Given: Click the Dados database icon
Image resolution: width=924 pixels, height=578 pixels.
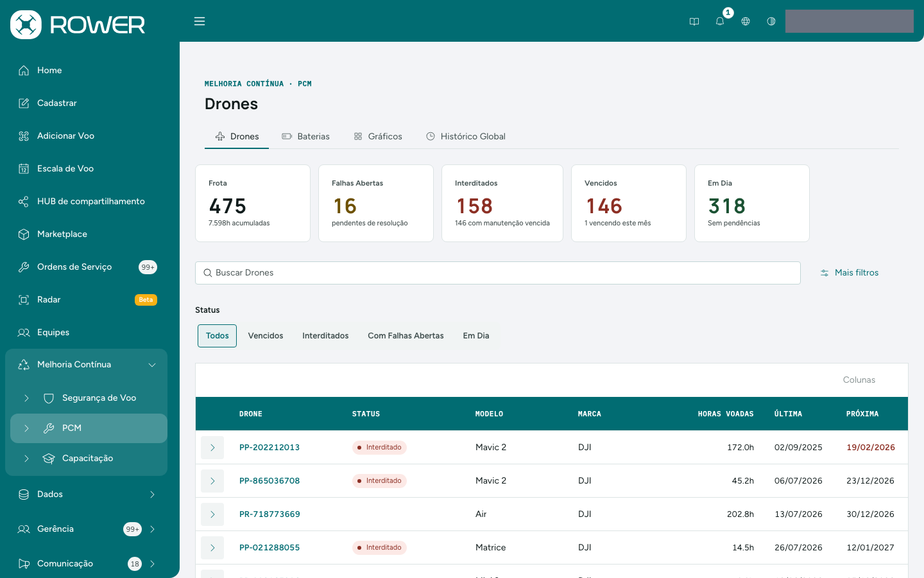Looking at the screenshot, I should [24, 495].
